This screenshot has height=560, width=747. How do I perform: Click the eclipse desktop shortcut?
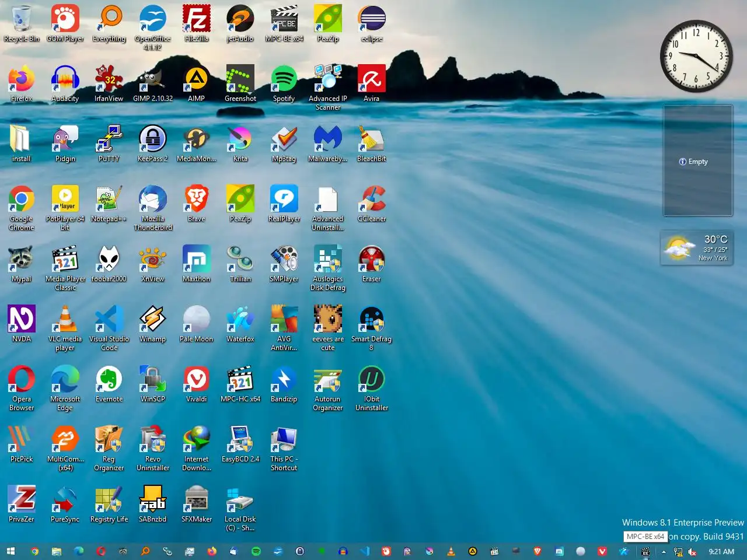pyautogui.click(x=372, y=24)
